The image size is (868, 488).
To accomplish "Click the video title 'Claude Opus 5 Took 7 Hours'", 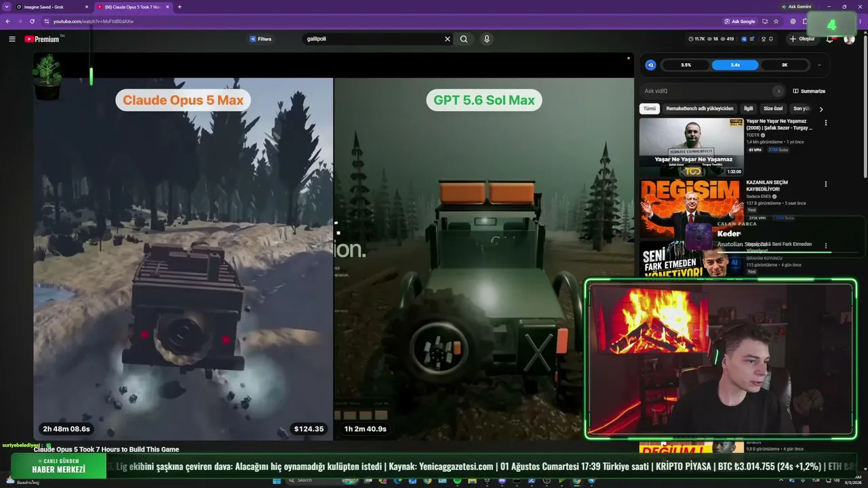I will [x=106, y=449].
